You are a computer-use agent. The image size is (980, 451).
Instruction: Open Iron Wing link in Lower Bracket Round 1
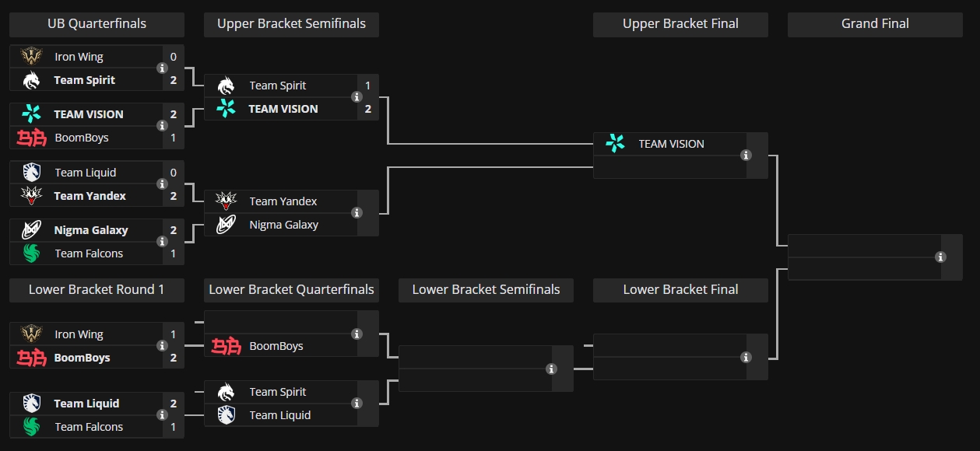79,334
